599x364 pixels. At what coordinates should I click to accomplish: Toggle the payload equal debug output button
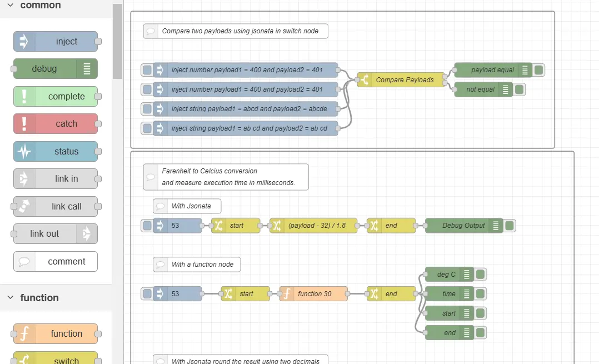point(538,70)
